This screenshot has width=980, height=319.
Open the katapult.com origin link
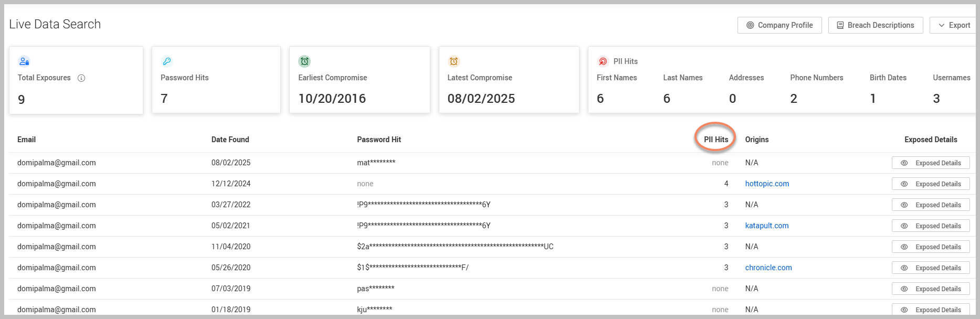(x=766, y=226)
